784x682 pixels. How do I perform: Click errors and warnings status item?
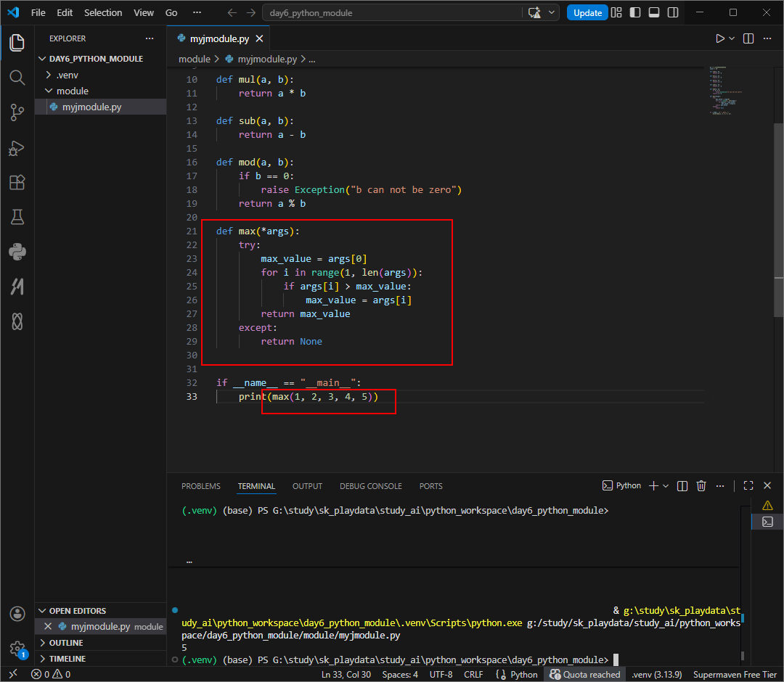(x=51, y=675)
